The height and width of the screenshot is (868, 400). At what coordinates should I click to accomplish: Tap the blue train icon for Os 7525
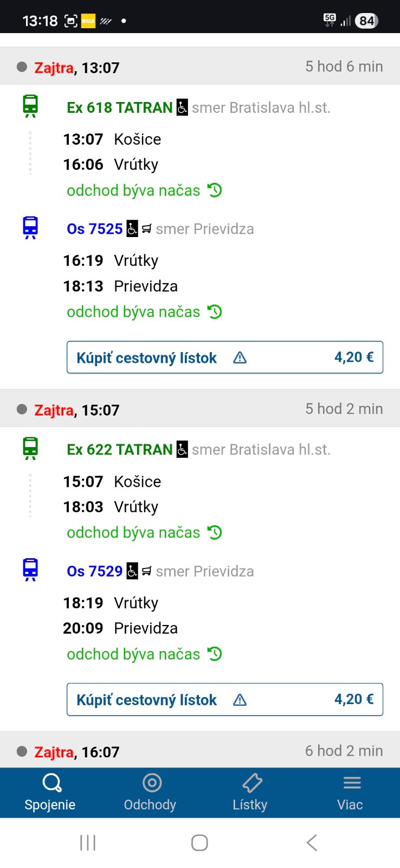pos(30,227)
